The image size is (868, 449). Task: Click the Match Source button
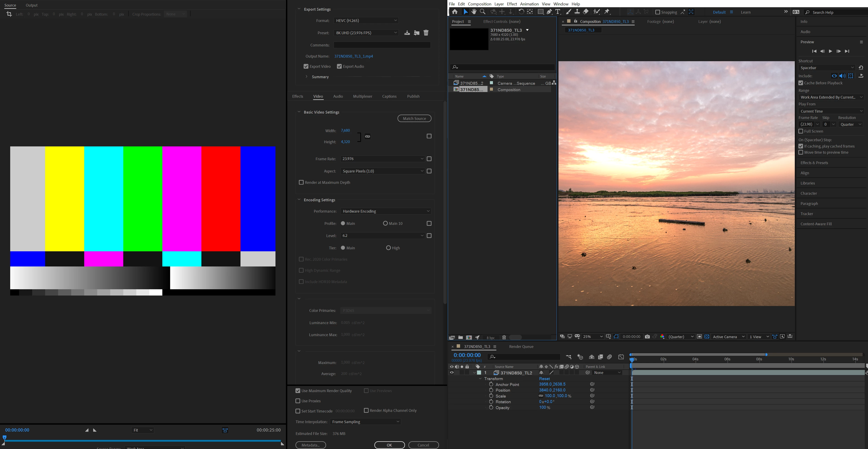[414, 119]
